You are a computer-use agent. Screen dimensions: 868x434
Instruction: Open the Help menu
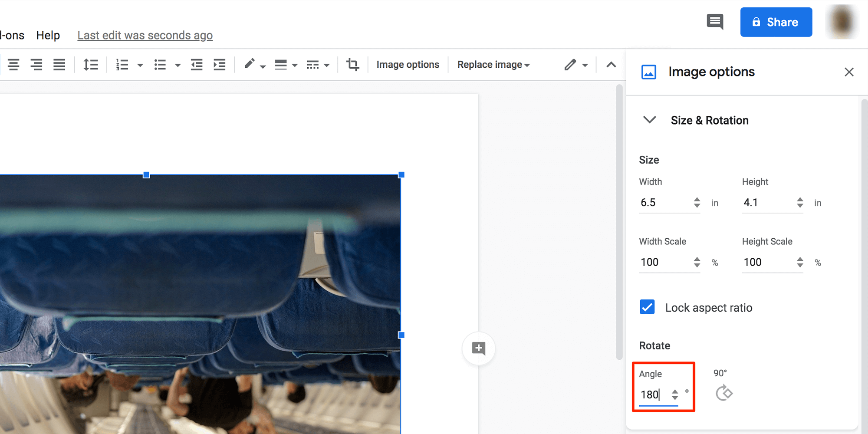(48, 35)
